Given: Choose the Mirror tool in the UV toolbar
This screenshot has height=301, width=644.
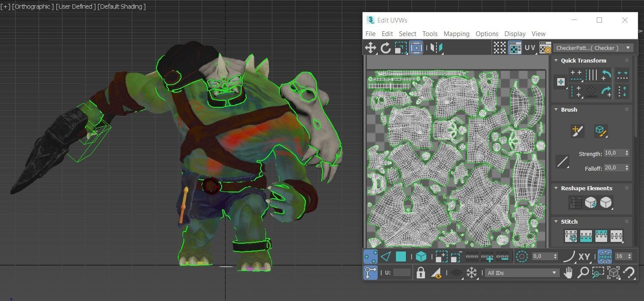Looking at the screenshot, I should 437,48.
